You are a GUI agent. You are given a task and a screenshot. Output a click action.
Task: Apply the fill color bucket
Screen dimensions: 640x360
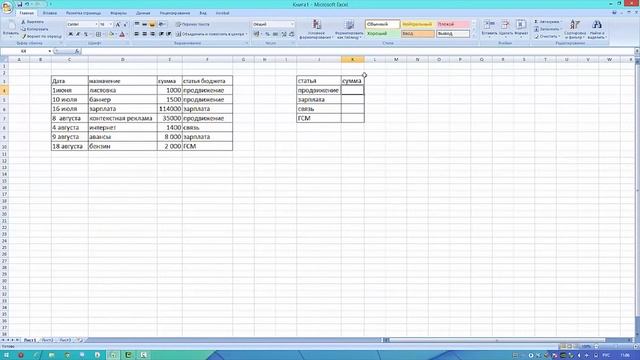111,34
